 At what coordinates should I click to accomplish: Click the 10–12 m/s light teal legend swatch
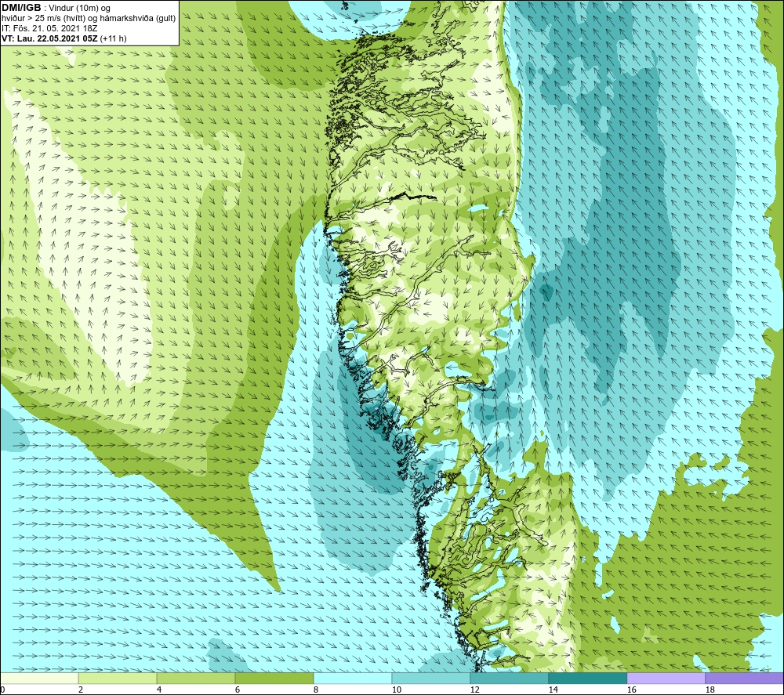click(431, 678)
